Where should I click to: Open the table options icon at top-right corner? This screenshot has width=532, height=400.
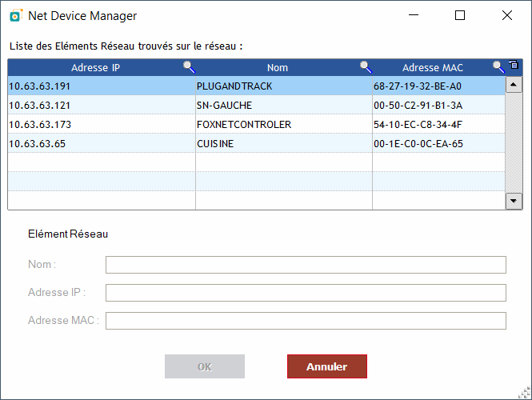point(514,65)
